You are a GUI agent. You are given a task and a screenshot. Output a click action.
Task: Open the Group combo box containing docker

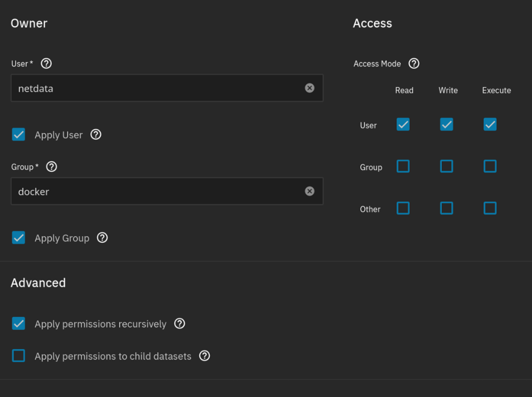click(x=156, y=191)
